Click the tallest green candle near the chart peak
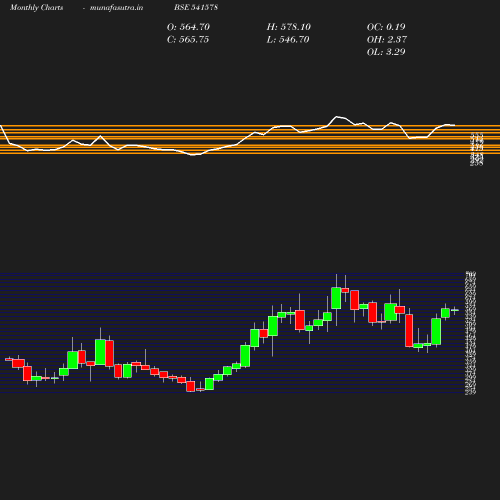 point(336,298)
